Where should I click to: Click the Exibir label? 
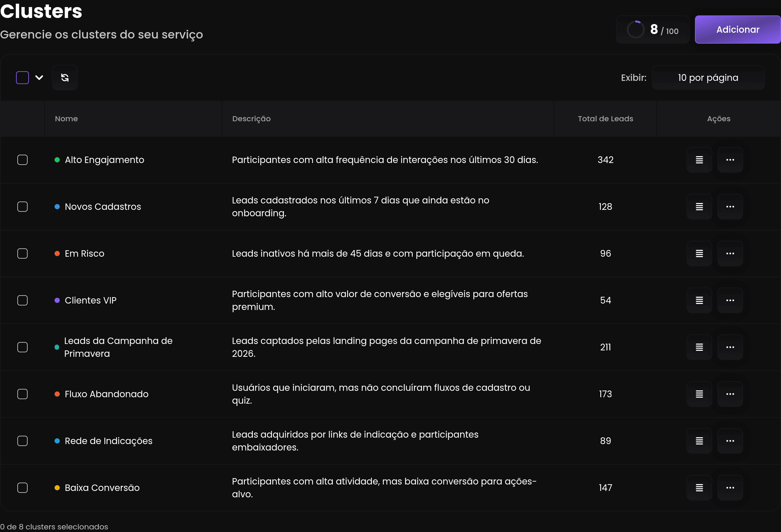pyautogui.click(x=634, y=78)
